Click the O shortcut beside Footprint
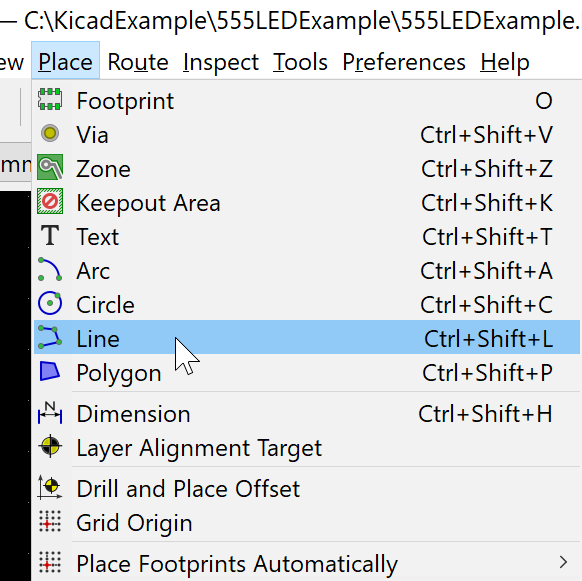 pos(544,101)
